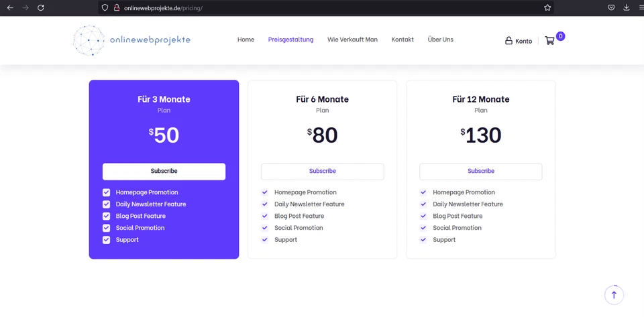Click the scroll-to-top arrow button
Viewport: 644px width, 317px height.
tap(614, 295)
